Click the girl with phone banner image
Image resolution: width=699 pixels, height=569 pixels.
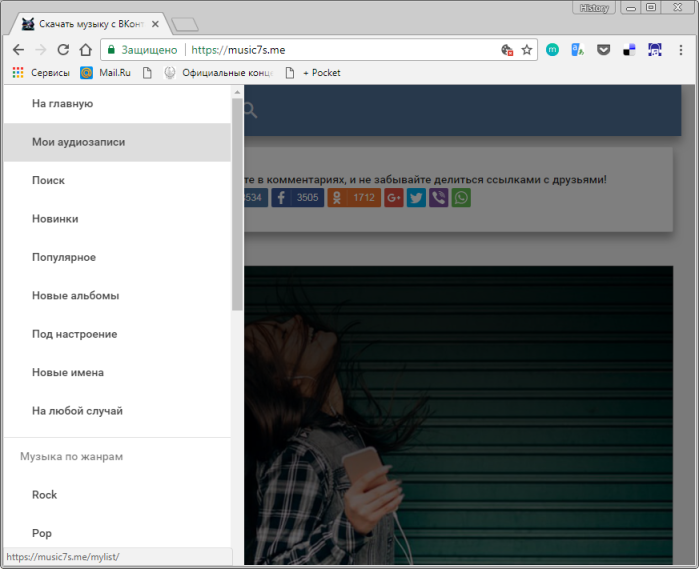(x=458, y=415)
